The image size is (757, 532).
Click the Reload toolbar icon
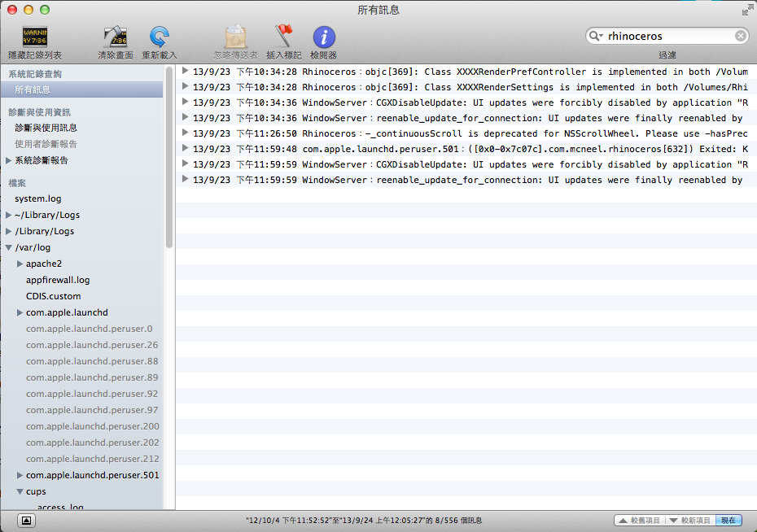point(160,37)
